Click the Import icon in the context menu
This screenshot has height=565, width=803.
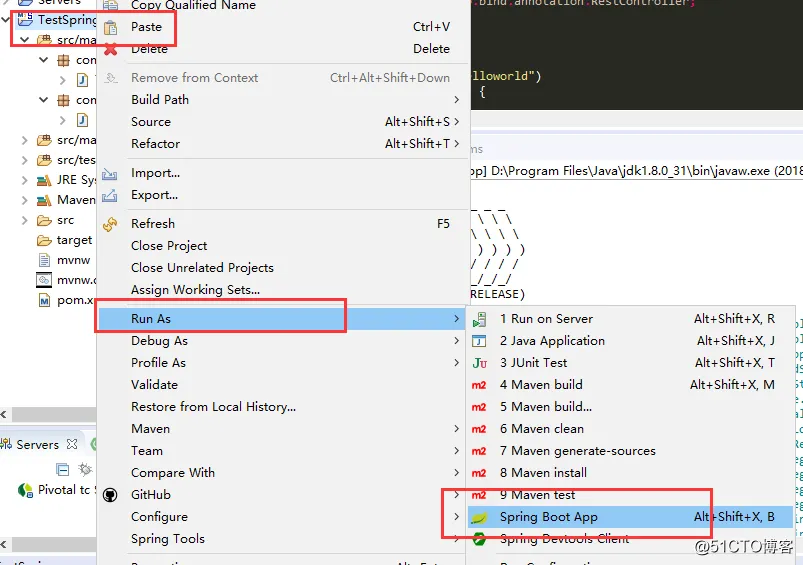coord(110,174)
